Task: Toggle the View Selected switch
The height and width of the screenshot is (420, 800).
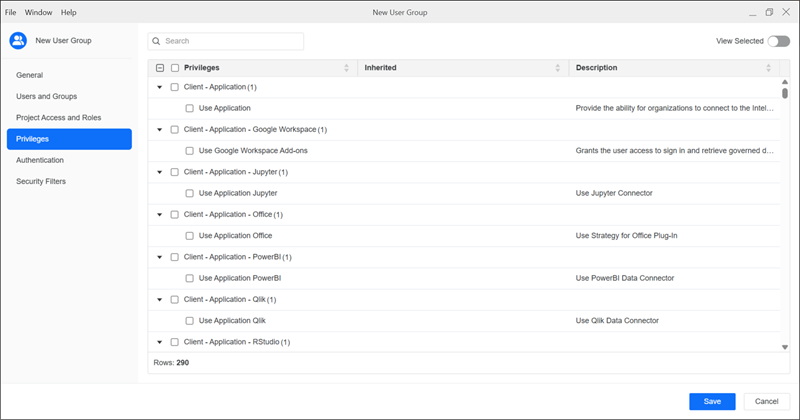Action: (778, 41)
